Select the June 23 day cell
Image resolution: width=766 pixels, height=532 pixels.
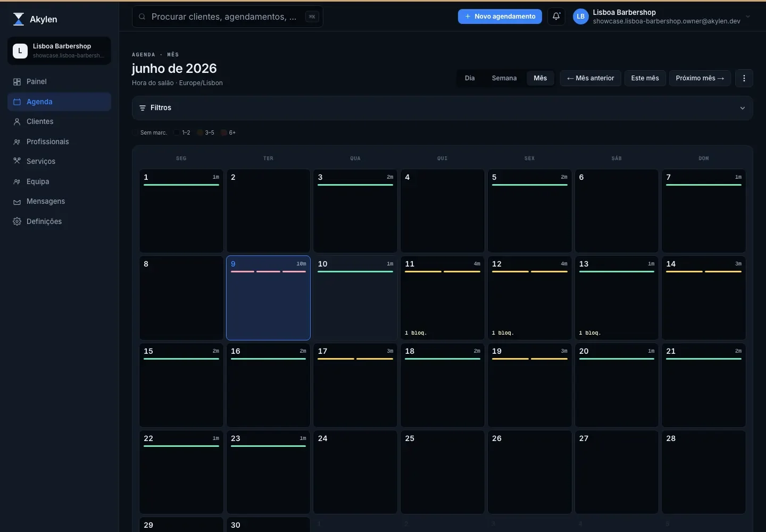[x=269, y=472]
